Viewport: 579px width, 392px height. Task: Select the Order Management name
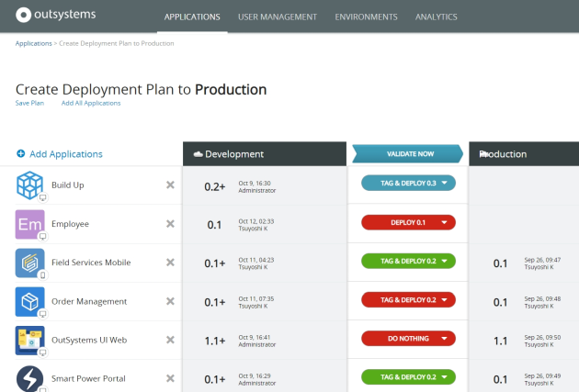[x=89, y=302]
